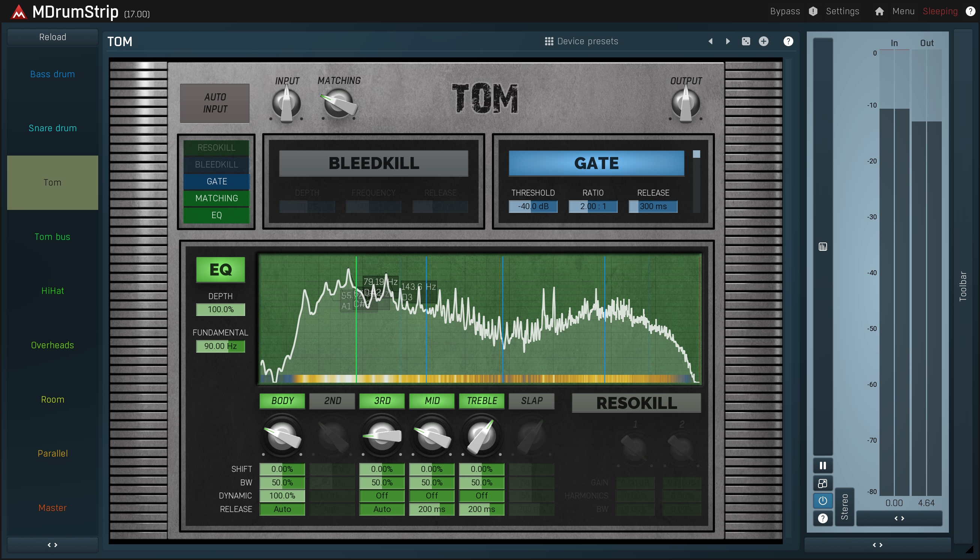
Task: Expand the Toolbar side panel
Action: 963,286
